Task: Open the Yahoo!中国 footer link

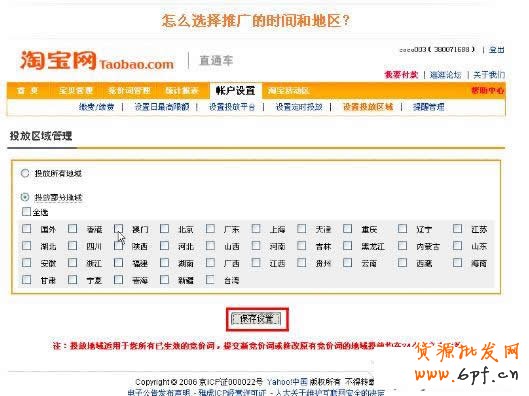Action: [287, 382]
